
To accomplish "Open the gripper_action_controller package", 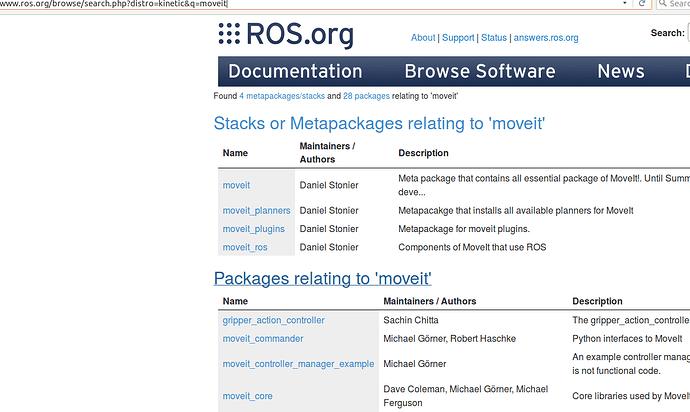I will [x=273, y=320].
